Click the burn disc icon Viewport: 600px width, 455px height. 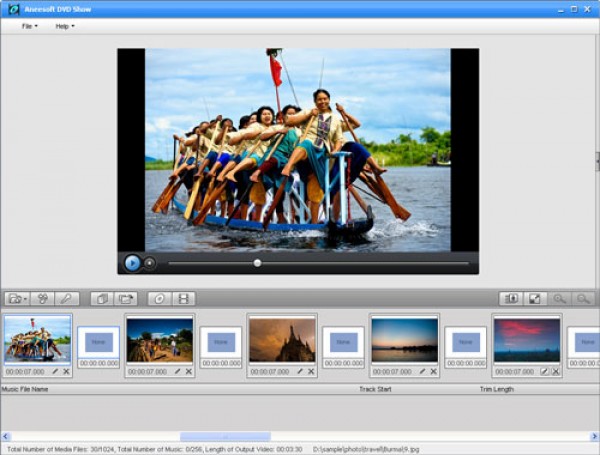point(159,298)
